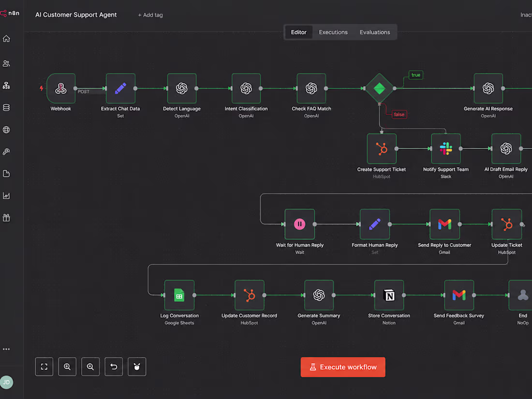The image size is (532, 399).
Task: Select the green diamond IF node
Action: (379, 88)
